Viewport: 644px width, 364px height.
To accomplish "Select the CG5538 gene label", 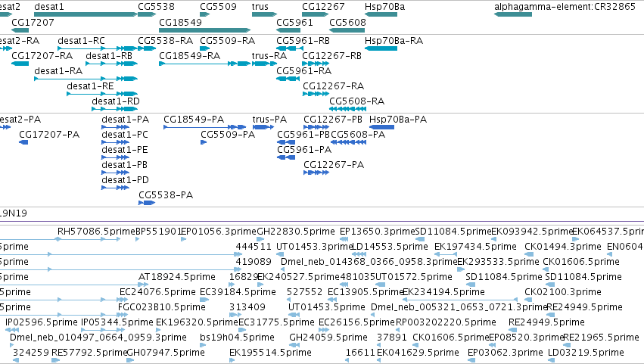I will [156, 7].
